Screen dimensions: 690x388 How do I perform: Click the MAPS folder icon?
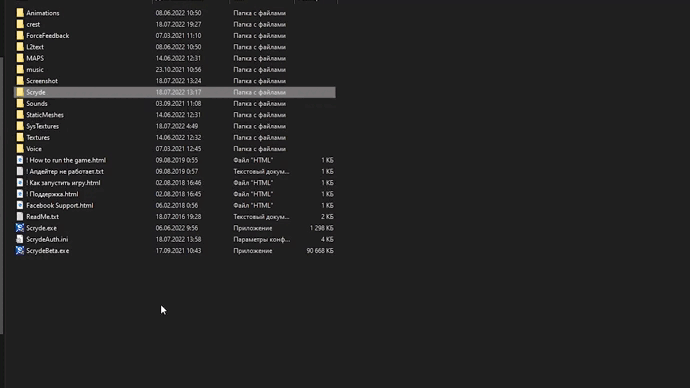20,58
